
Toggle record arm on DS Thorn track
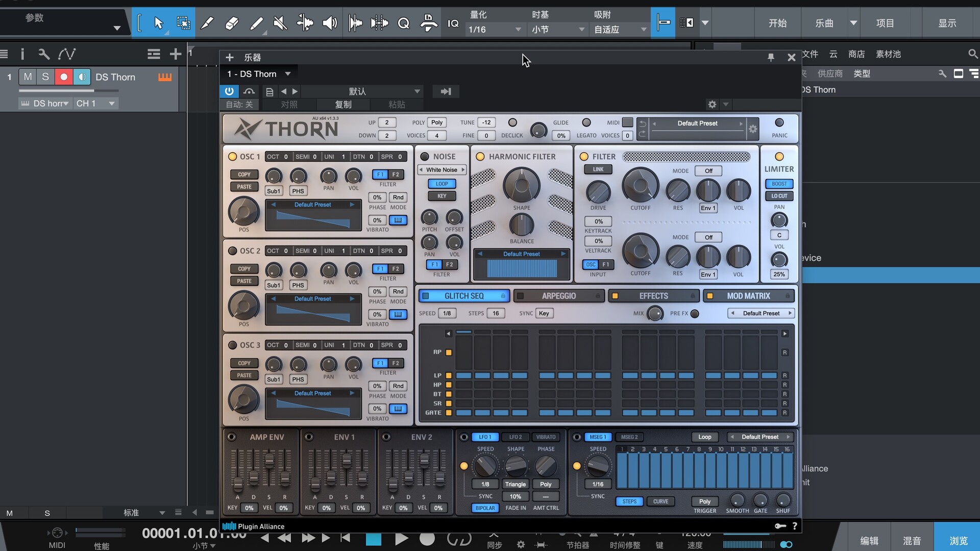tap(64, 77)
